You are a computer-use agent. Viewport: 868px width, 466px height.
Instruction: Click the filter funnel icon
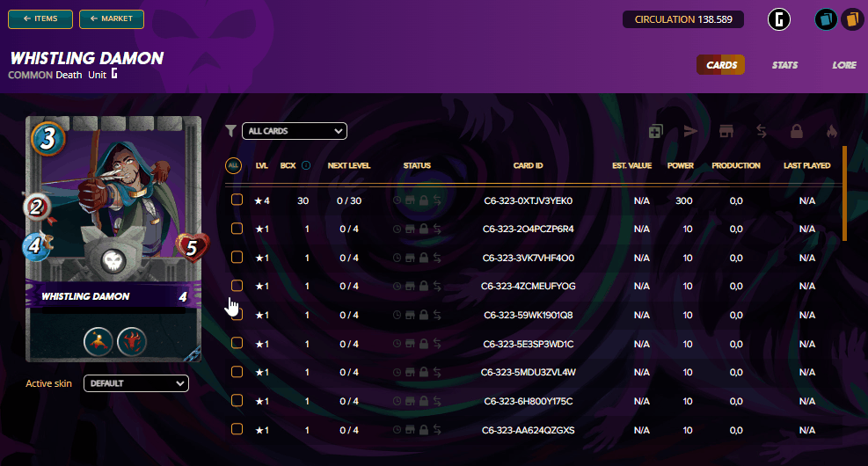[x=230, y=131]
